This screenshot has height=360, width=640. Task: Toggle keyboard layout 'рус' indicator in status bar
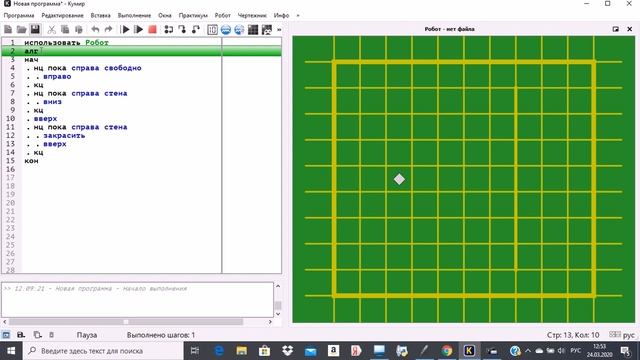622,335
